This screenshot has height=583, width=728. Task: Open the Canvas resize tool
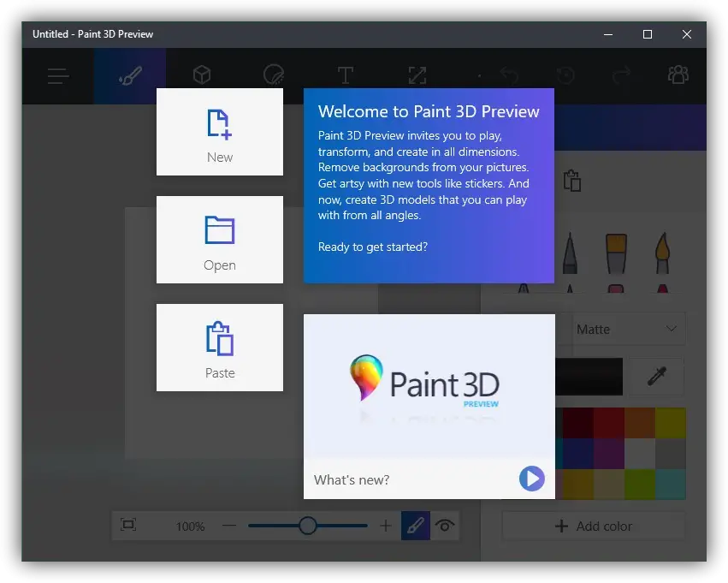coord(417,76)
